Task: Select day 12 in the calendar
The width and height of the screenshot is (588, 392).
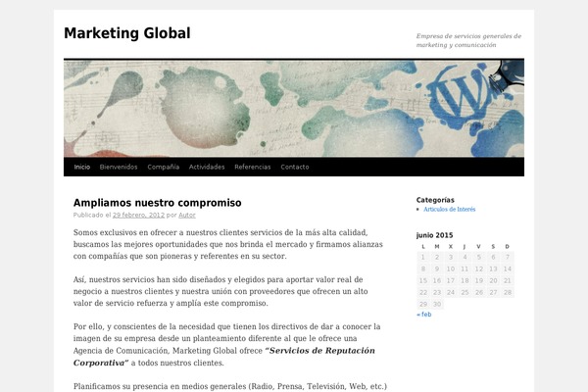Action: click(x=479, y=269)
